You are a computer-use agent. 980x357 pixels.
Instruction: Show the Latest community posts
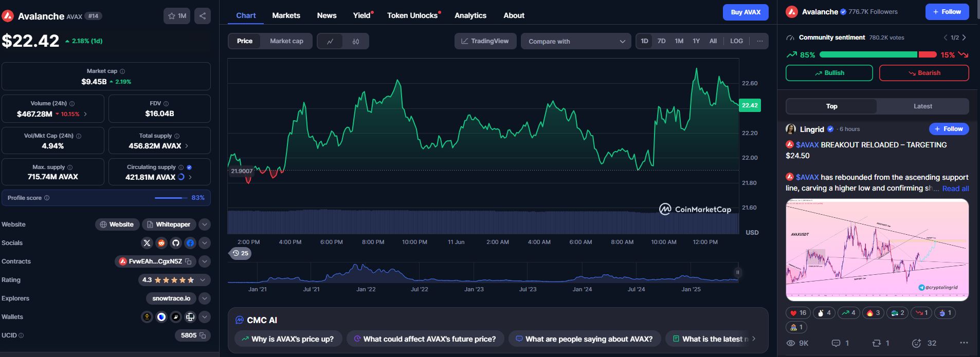coord(922,106)
